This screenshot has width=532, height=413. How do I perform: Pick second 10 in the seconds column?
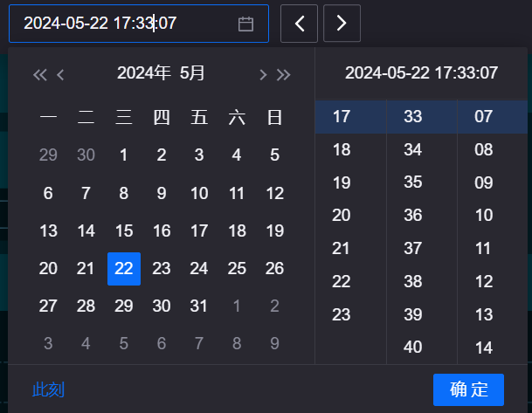(484, 215)
